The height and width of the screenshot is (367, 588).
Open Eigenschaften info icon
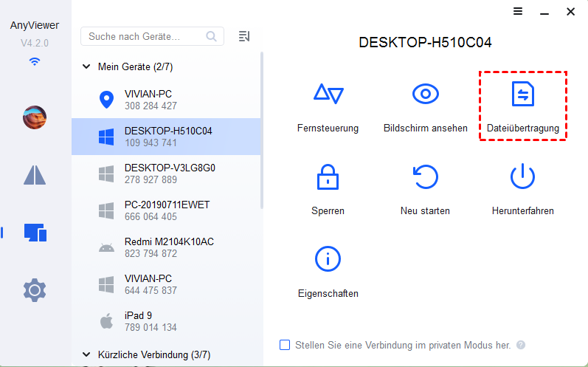[328, 259]
